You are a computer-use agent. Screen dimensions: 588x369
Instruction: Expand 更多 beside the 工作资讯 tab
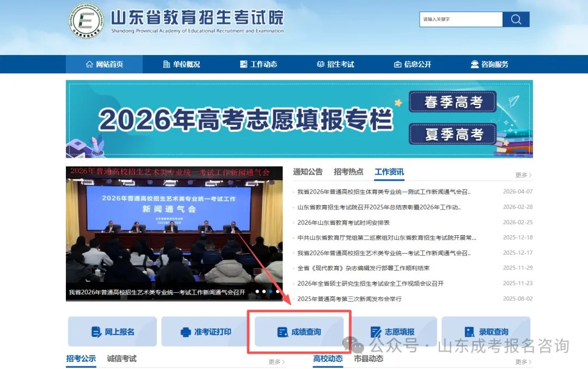(x=523, y=175)
